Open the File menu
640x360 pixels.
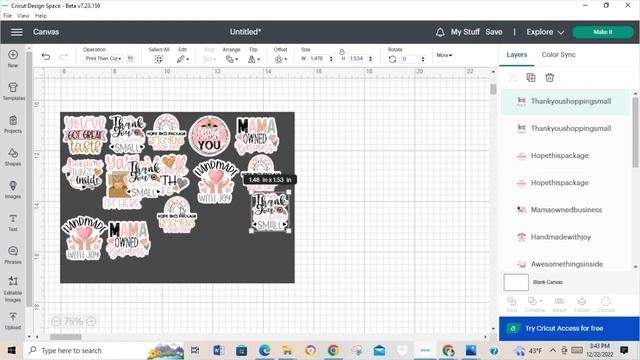pos(7,16)
